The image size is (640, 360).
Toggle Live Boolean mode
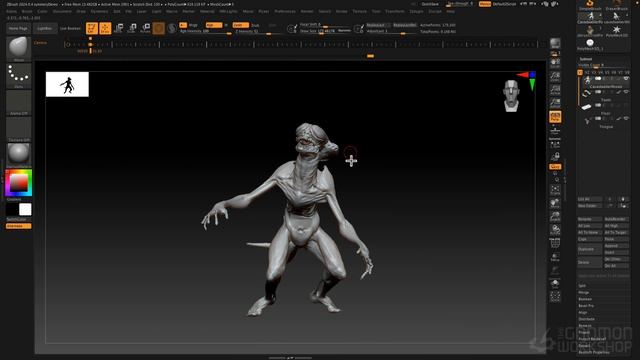click(70, 29)
